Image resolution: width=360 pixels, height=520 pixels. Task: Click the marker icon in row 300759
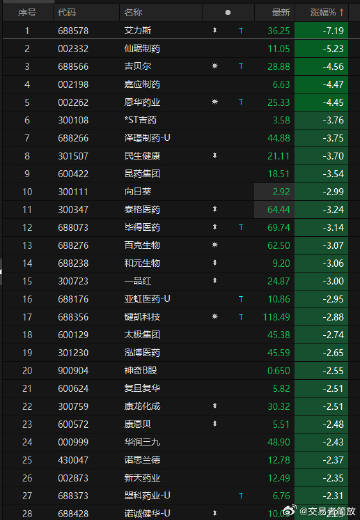(215, 406)
